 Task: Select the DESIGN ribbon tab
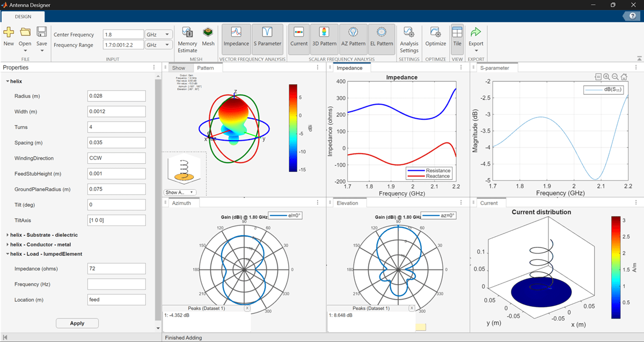coord(23,17)
